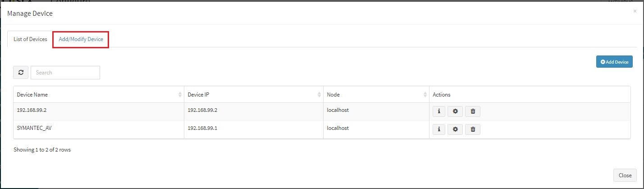Delete SYMANTEC_AV with trash icon
644x189 pixels.
click(473, 129)
